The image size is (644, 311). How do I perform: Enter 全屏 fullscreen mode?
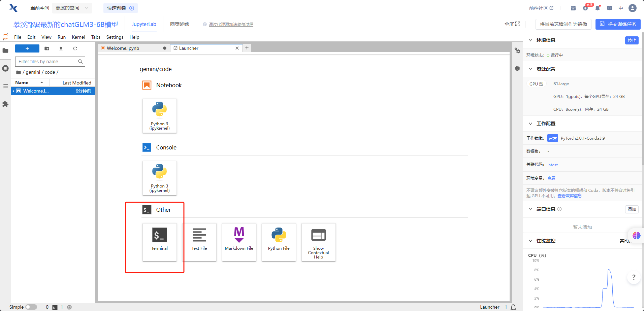(x=512, y=24)
